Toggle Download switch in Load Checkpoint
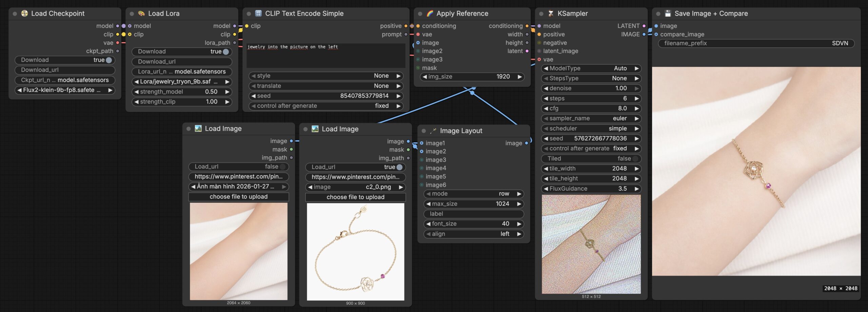 [108, 60]
